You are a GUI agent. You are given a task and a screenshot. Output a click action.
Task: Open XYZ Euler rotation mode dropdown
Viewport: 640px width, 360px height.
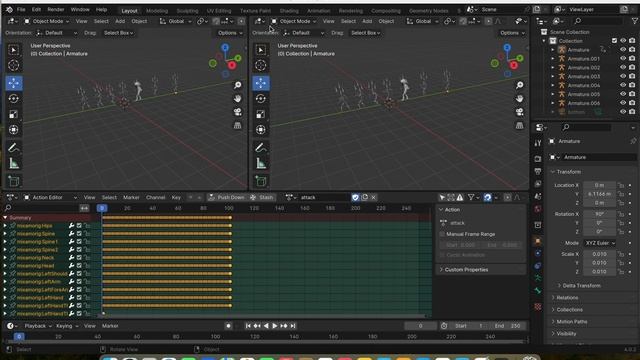600,243
